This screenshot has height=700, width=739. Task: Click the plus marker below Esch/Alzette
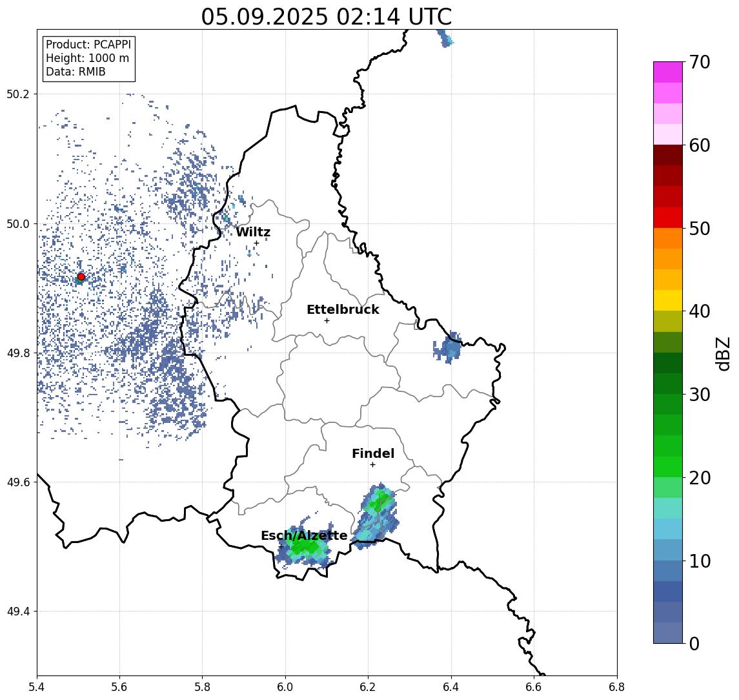[x=281, y=547]
